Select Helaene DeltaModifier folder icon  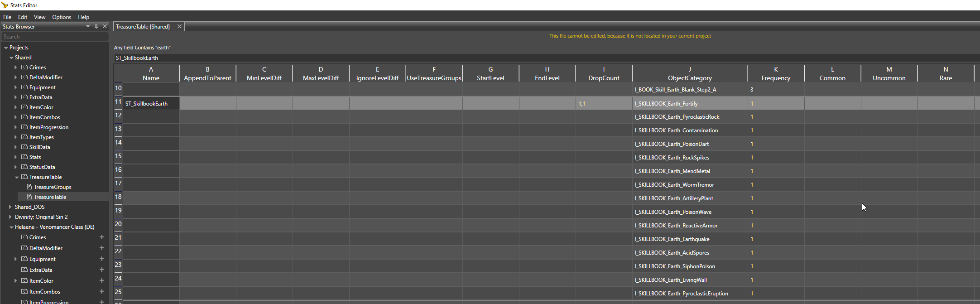24,248
